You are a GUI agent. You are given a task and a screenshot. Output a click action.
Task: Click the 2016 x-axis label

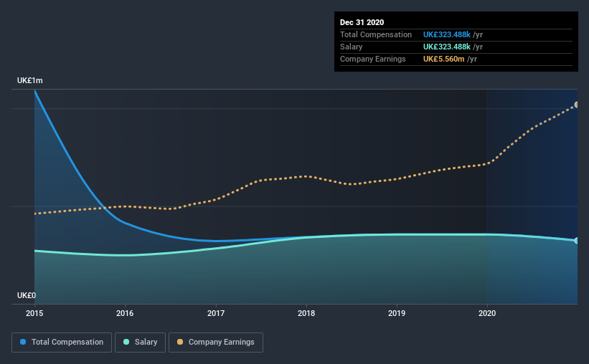(125, 313)
